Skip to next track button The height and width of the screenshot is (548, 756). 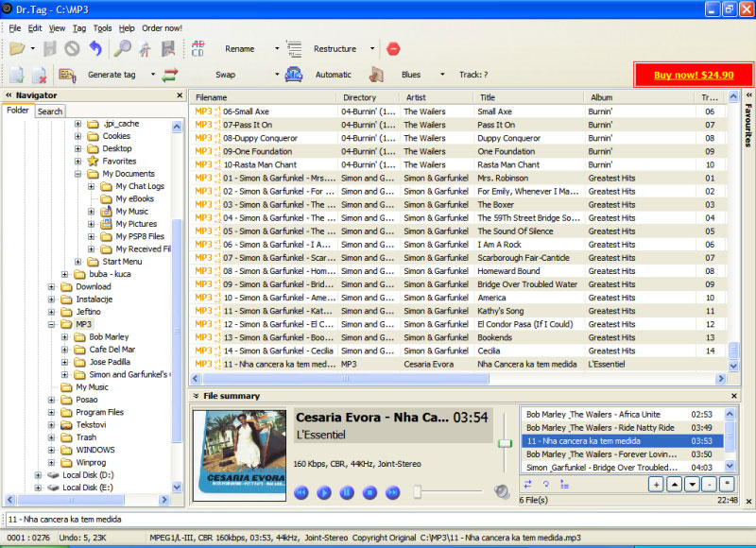coord(392,492)
